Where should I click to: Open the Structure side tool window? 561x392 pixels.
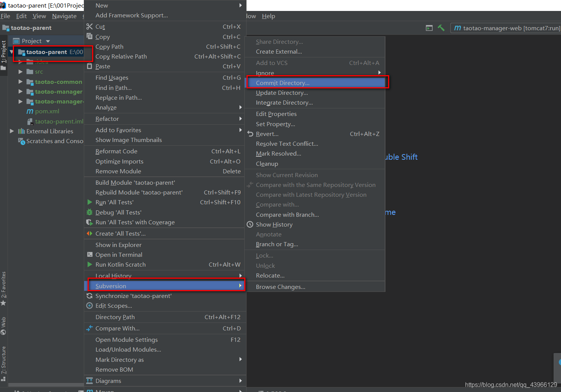3,364
